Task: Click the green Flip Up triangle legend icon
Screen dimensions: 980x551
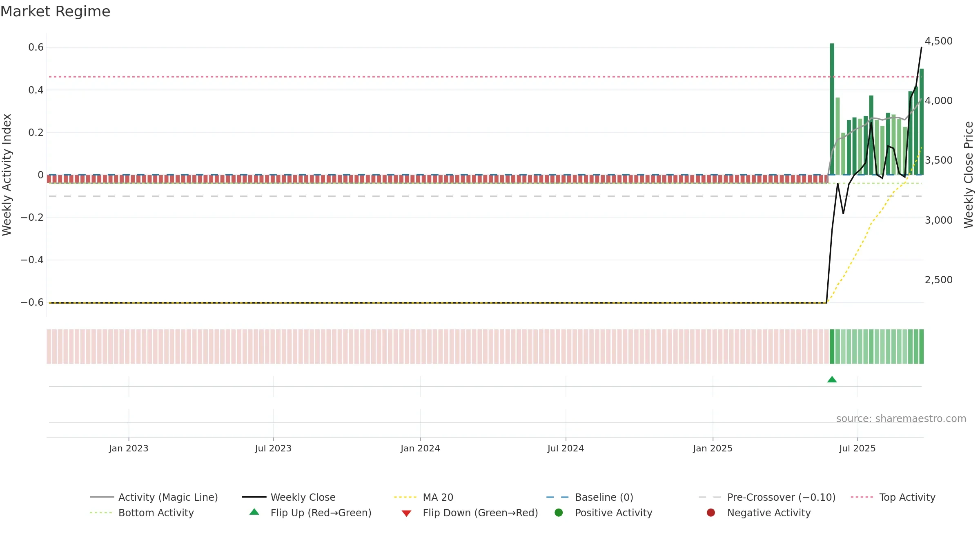Action: coord(254,512)
